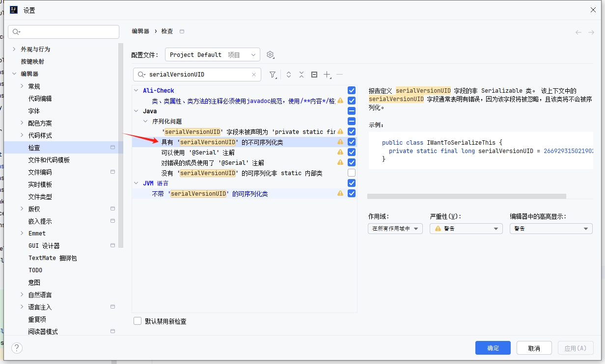Image resolution: width=605 pixels, height=364 pixels.
Task: Select 按键映射 in the settings tree
Action: pos(32,61)
